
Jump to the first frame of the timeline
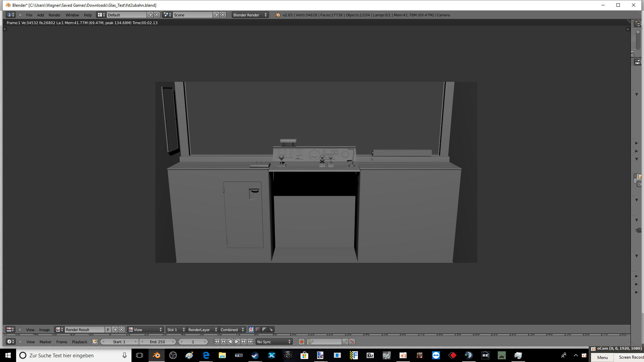(217, 342)
